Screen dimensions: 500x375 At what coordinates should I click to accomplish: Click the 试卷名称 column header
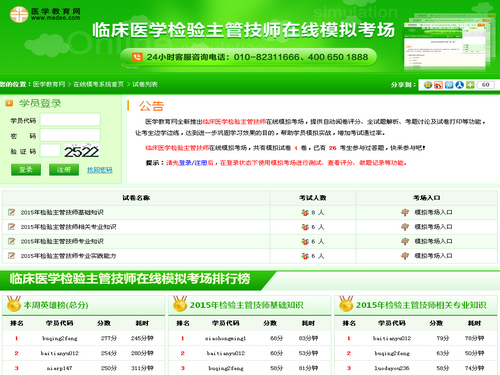click(136, 198)
